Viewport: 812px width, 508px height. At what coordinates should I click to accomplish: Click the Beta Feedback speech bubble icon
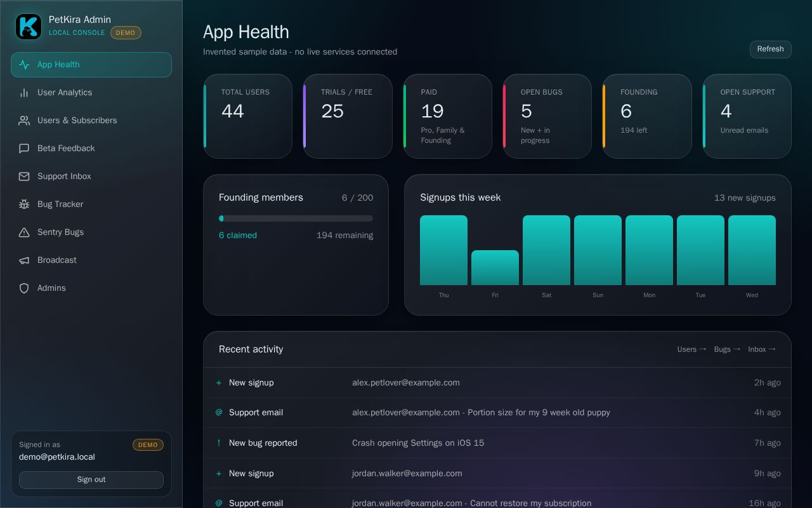click(x=24, y=149)
